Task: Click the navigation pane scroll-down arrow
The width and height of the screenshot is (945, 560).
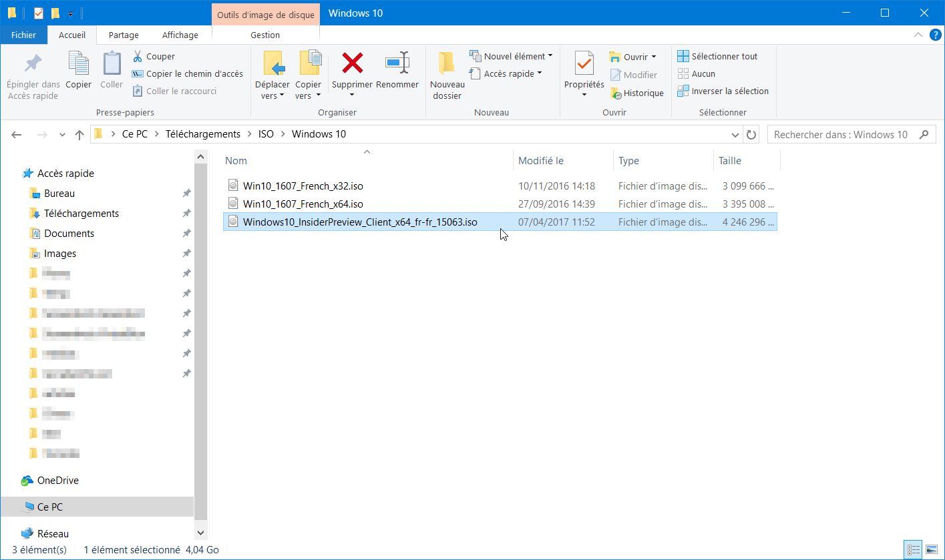Action: [201, 533]
